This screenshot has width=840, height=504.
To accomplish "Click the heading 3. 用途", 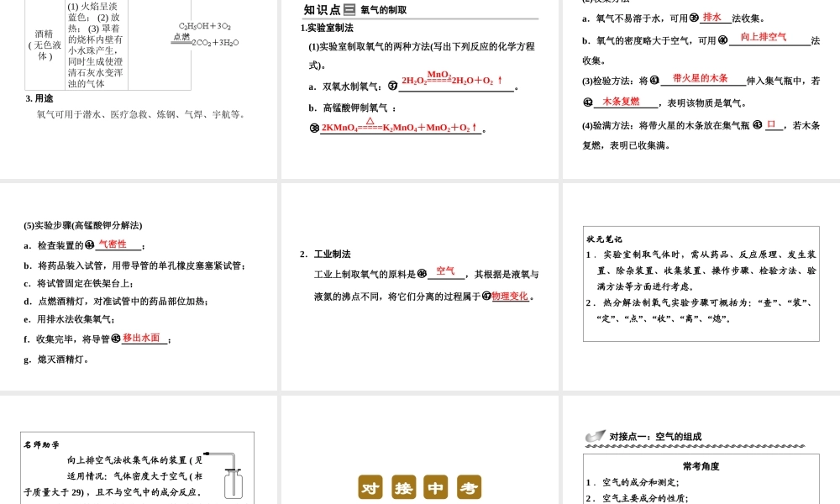I will coord(39,98).
